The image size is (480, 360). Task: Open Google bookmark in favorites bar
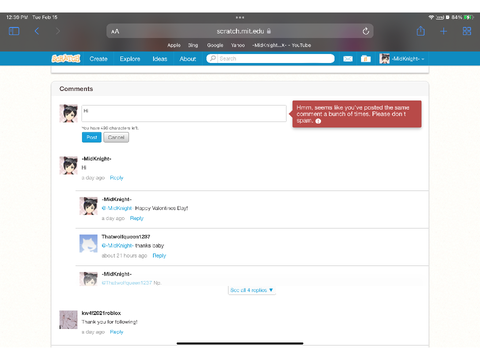215,45
